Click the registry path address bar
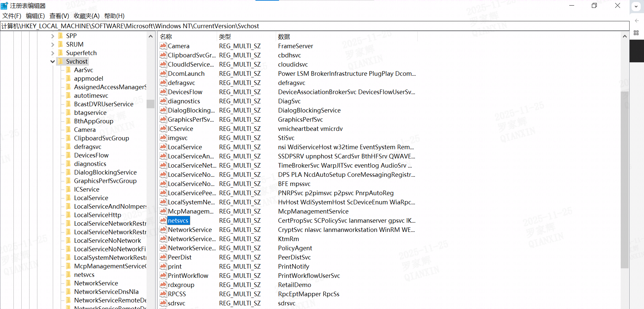The width and height of the screenshot is (644, 309). [315, 26]
